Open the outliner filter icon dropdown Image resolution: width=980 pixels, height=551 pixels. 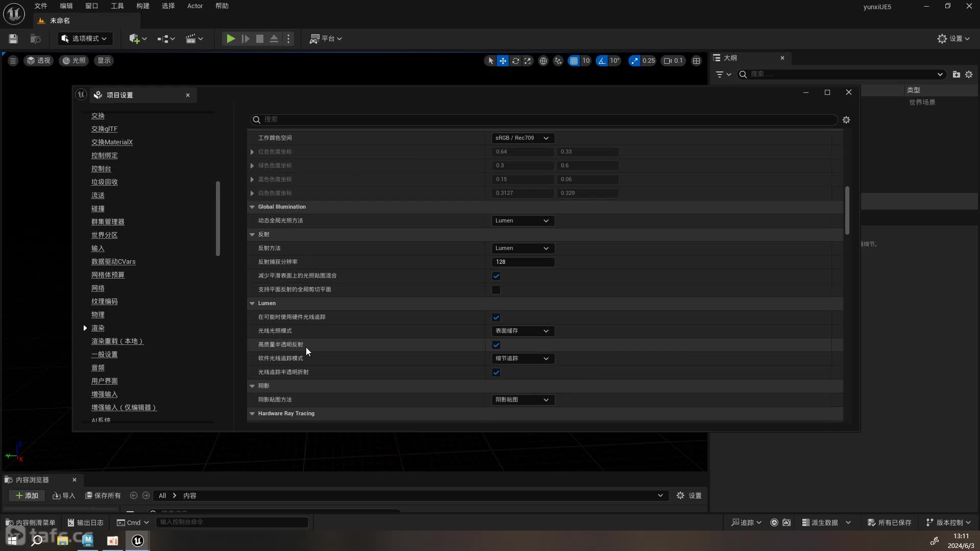tap(723, 74)
